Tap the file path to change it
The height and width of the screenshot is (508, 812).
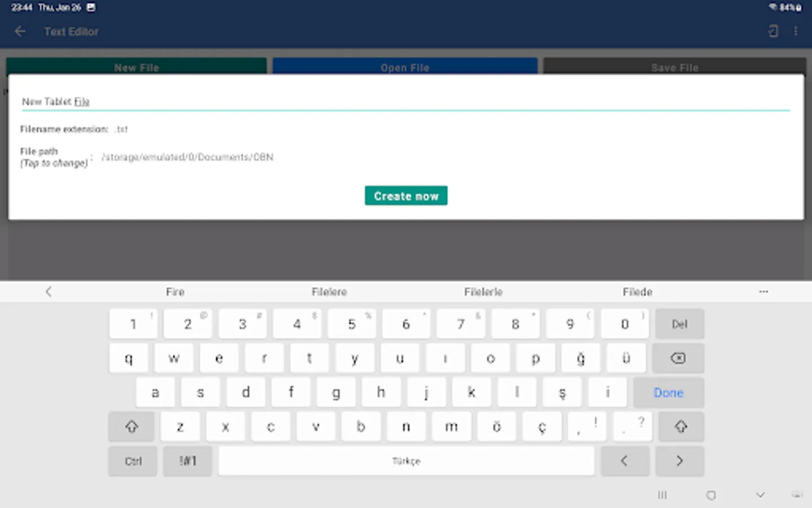(x=187, y=157)
